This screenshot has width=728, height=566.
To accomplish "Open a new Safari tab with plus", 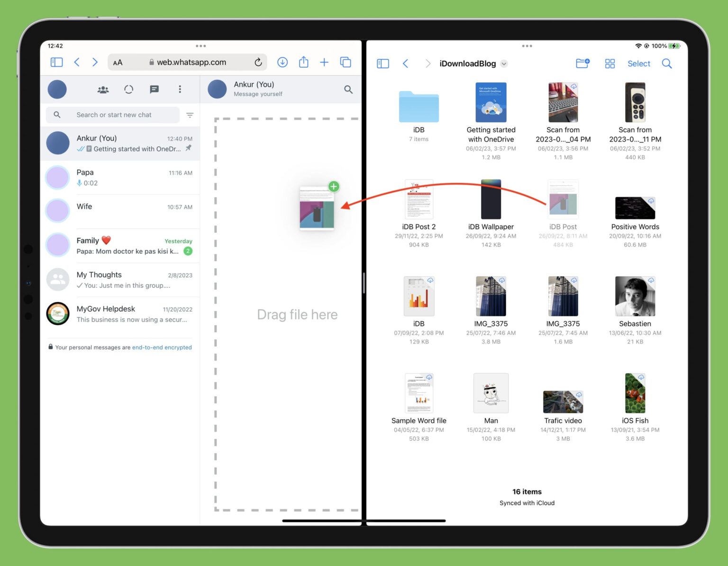I will 324,62.
